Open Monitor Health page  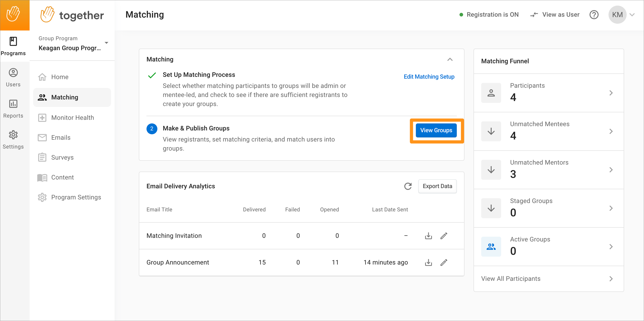coord(72,118)
